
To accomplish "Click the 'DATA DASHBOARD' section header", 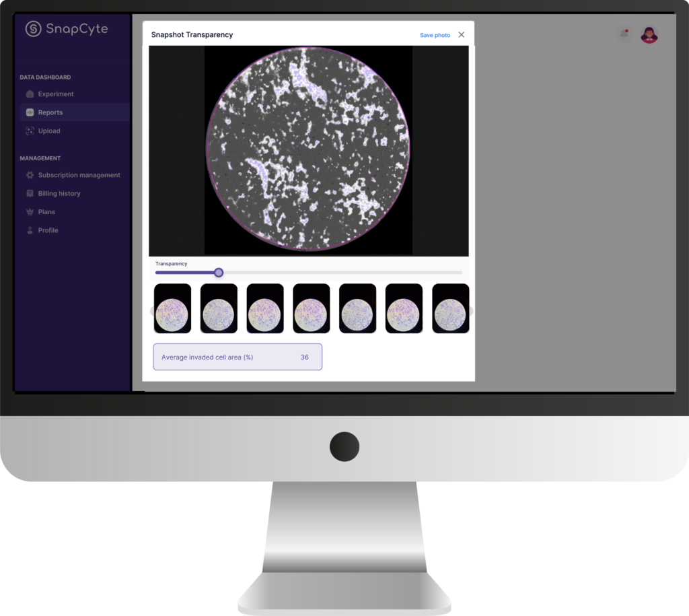I will [45, 77].
